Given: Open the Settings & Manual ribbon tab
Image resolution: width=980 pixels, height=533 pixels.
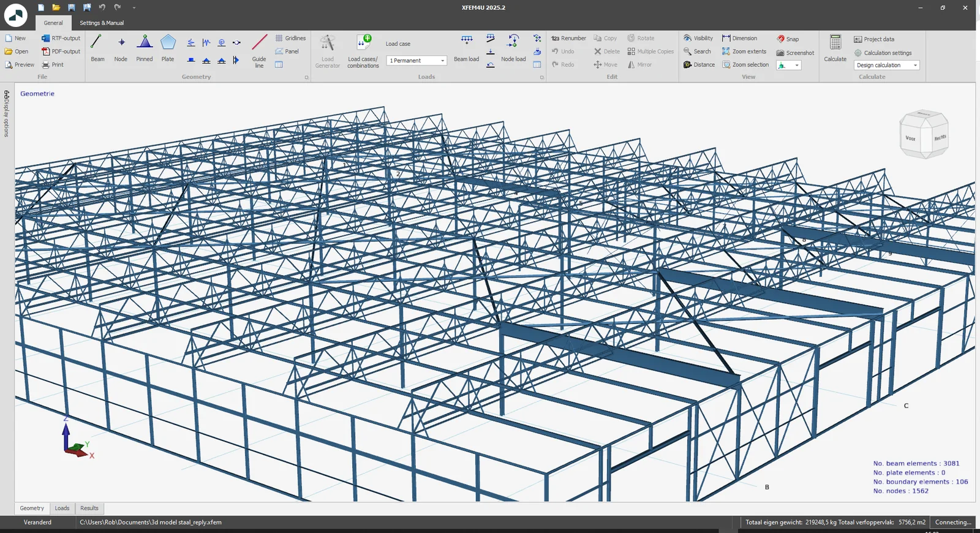Looking at the screenshot, I should click(x=102, y=23).
